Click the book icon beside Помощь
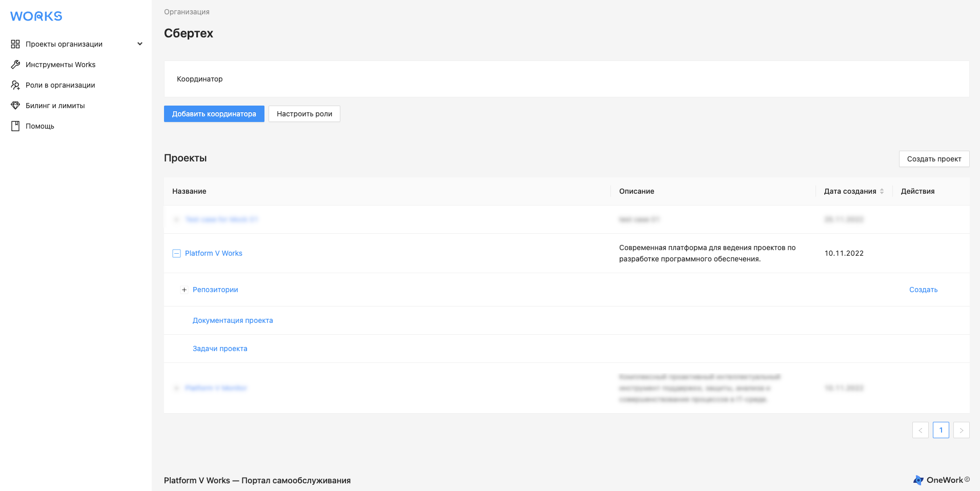This screenshot has width=980, height=491. pos(15,126)
